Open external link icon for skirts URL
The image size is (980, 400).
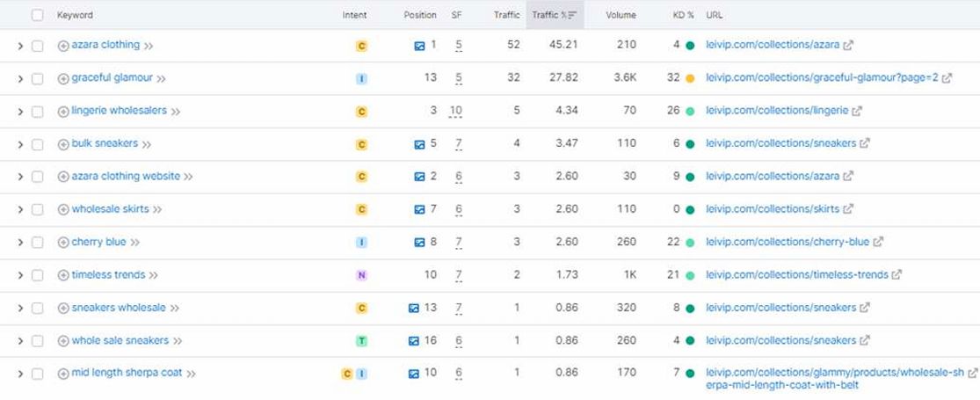pos(848,209)
